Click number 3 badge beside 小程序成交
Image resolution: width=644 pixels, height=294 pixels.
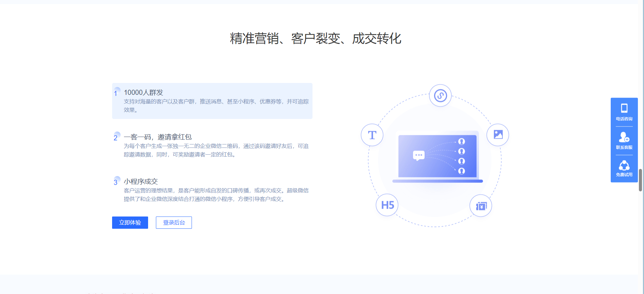pos(116,182)
